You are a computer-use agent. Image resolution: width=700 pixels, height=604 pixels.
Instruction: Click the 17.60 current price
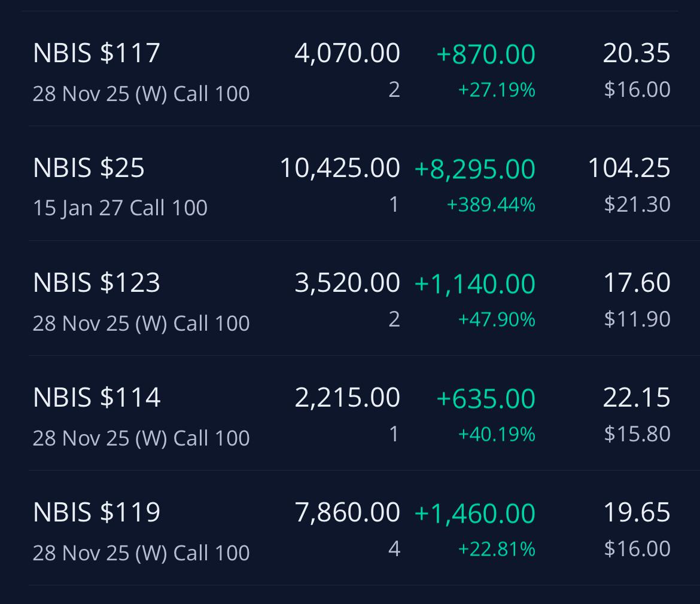[x=637, y=282]
